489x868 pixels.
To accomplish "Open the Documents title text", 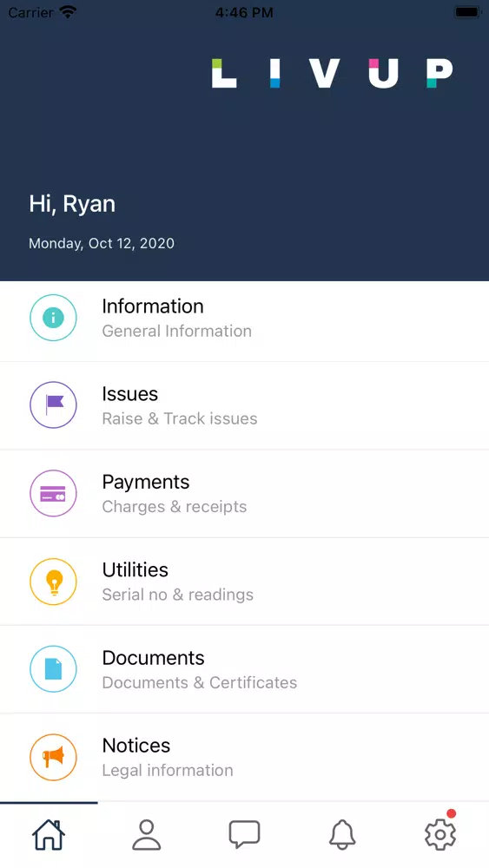I will 154,658.
